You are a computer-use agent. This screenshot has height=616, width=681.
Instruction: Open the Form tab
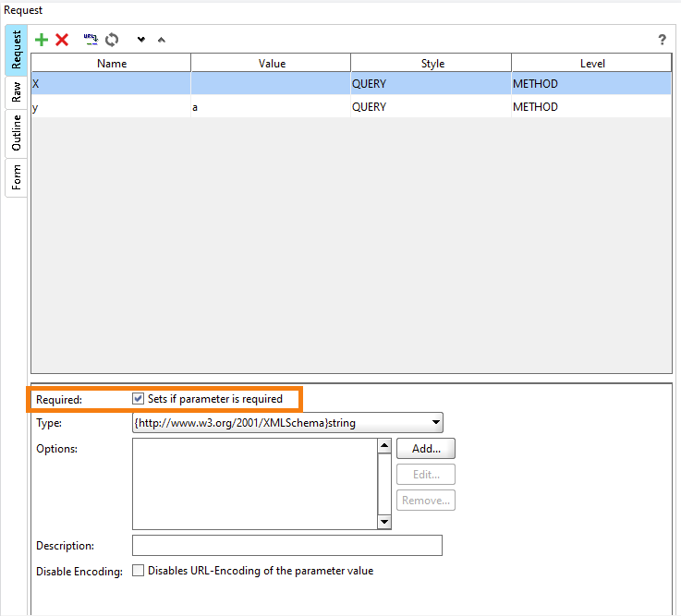point(16,177)
